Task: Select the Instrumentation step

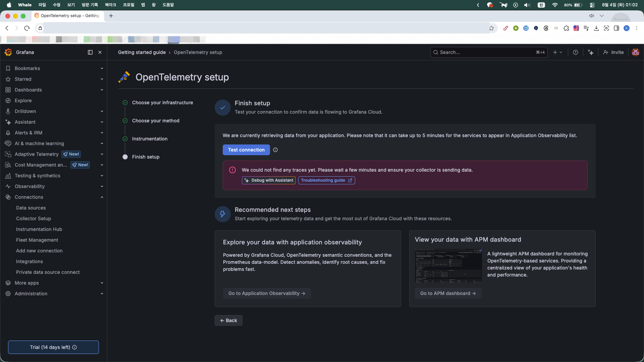Action: click(x=150, y=139)
